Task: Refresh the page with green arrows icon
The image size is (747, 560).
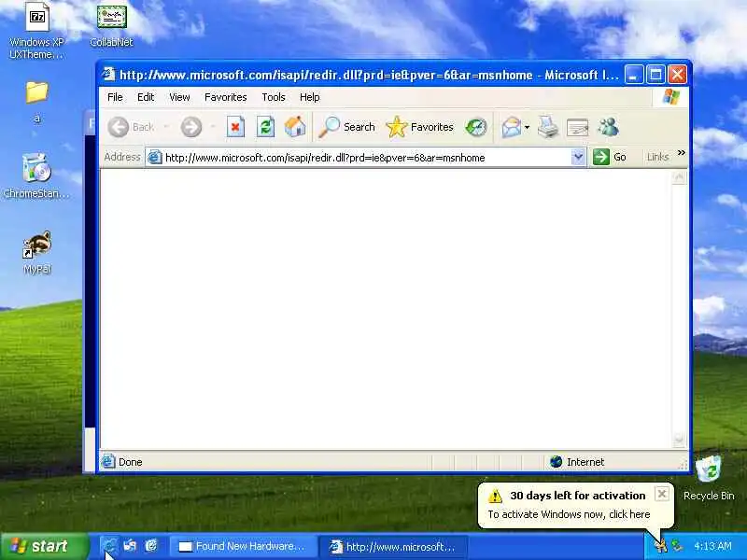Action: [265, 127]
